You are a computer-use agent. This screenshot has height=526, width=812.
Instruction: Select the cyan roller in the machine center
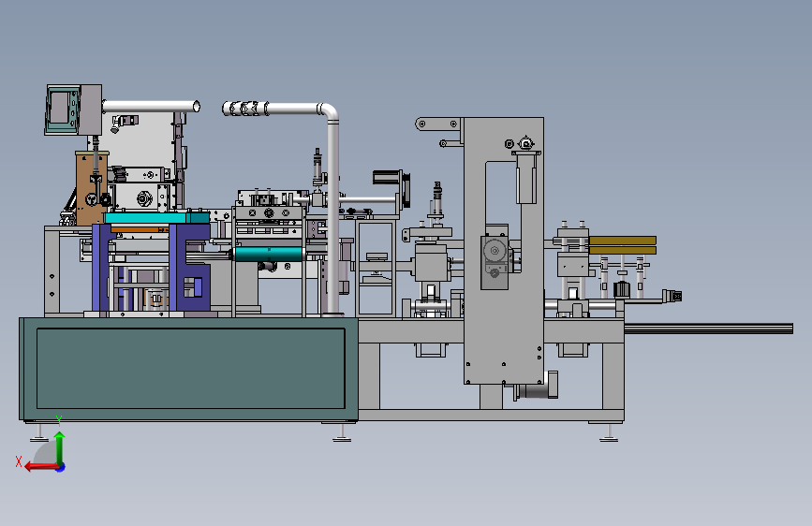(268, 254)
